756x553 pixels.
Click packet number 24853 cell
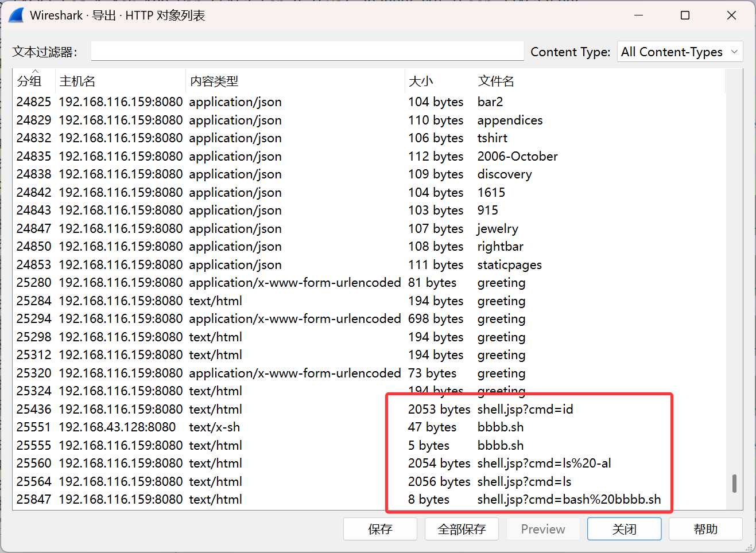(x=34, y=264)
